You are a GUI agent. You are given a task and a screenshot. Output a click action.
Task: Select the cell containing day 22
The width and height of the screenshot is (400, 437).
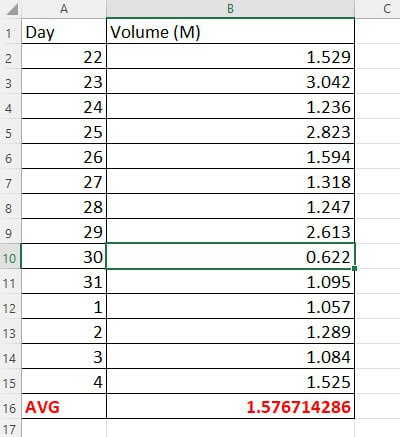(x=64, y=56)
